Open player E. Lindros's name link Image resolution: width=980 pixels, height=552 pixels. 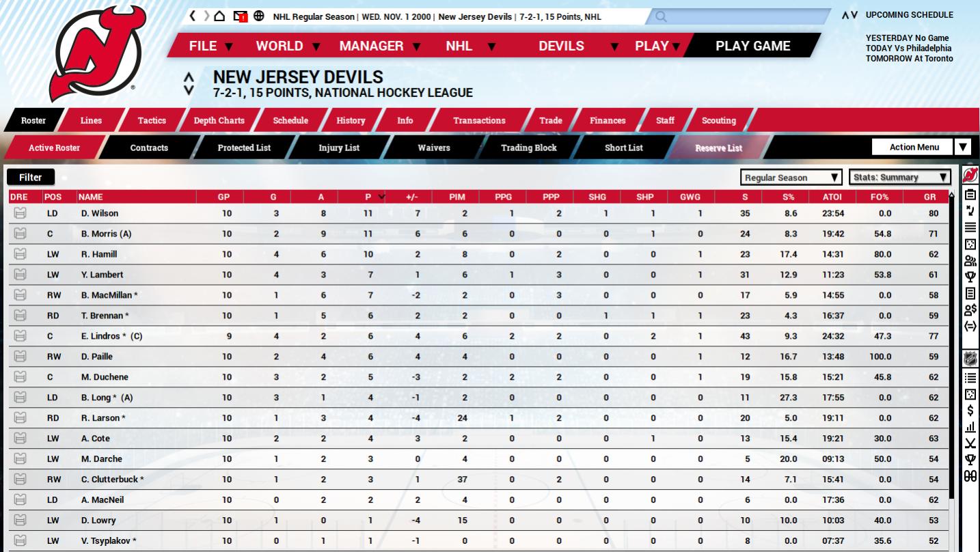111,336
